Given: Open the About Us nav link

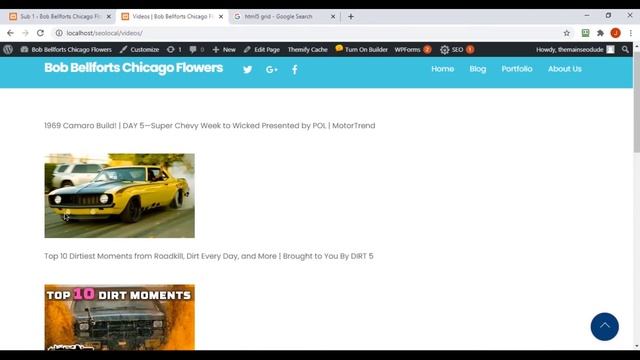Looking at the screenshot, I should point(564,69).
